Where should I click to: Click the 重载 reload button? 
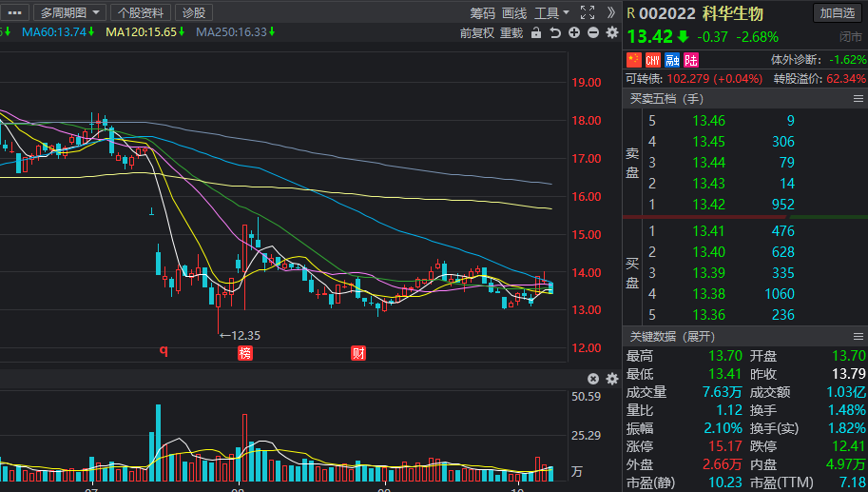tap(511, 32)
